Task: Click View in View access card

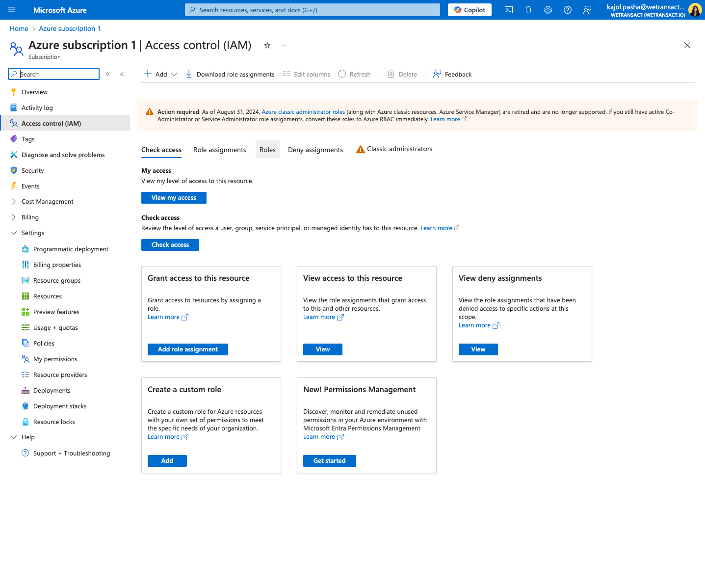Action: click(323, 349)
